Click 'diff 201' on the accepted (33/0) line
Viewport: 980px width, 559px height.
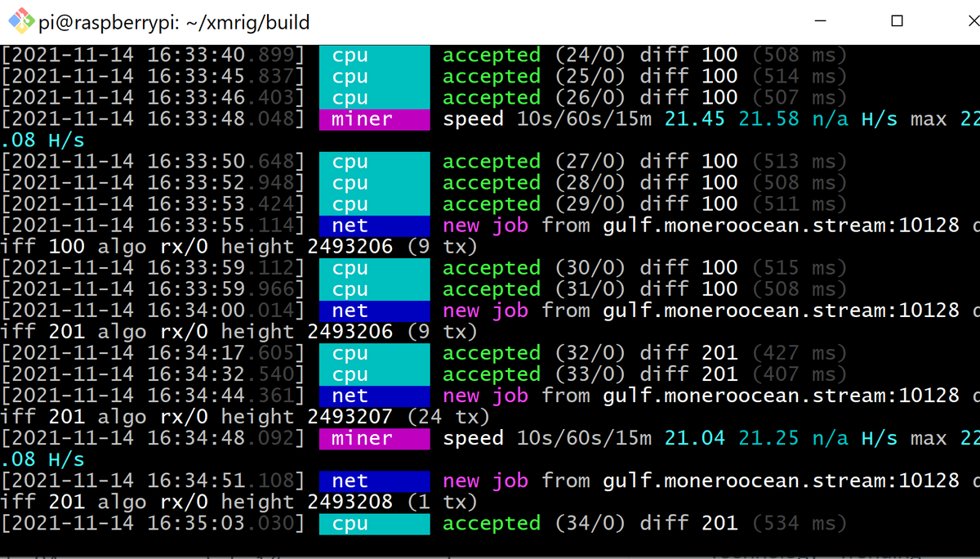688,374
